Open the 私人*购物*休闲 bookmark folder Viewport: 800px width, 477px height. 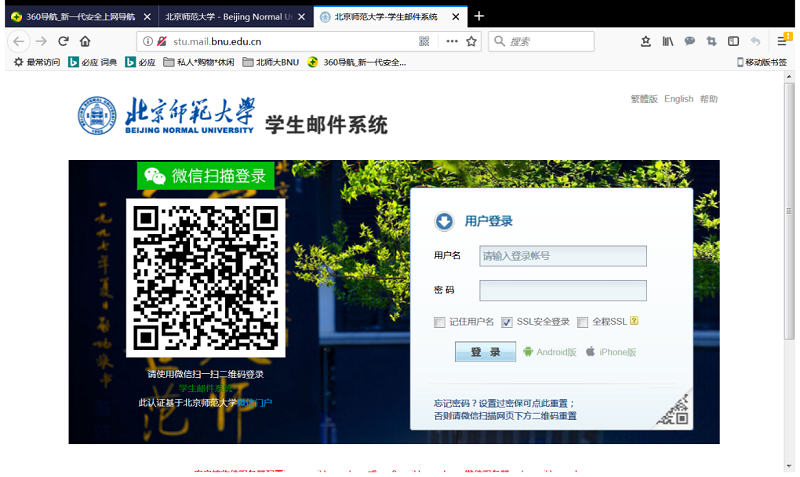click(198, 62)
